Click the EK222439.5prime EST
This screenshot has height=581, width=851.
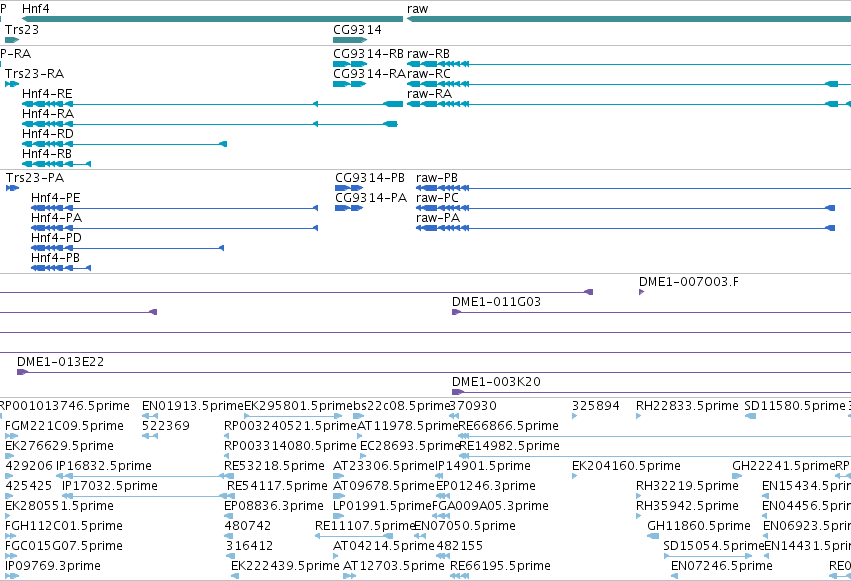[285, 566]
